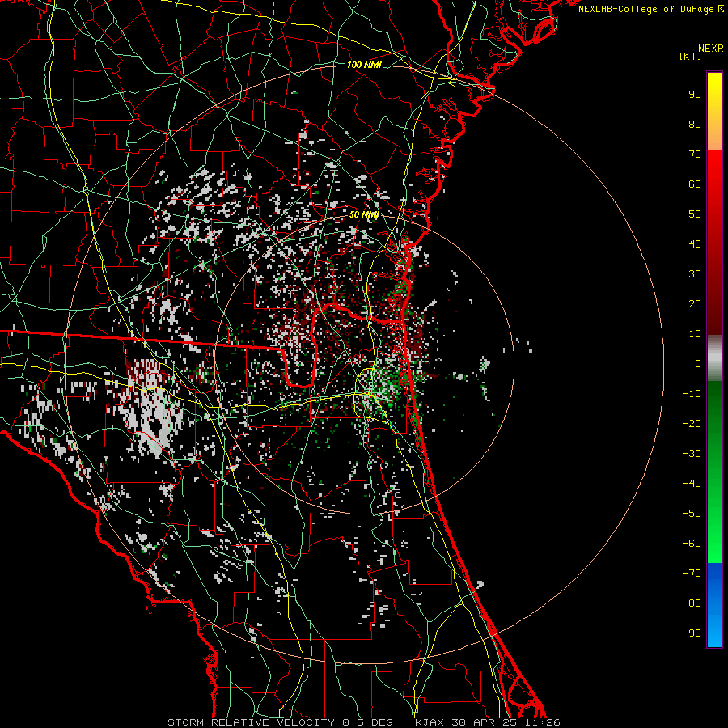Image resolution: width=728 pixels, height=728 pixels.
Task: Select the 50 NMI range ring label
Action: point(364,214)
